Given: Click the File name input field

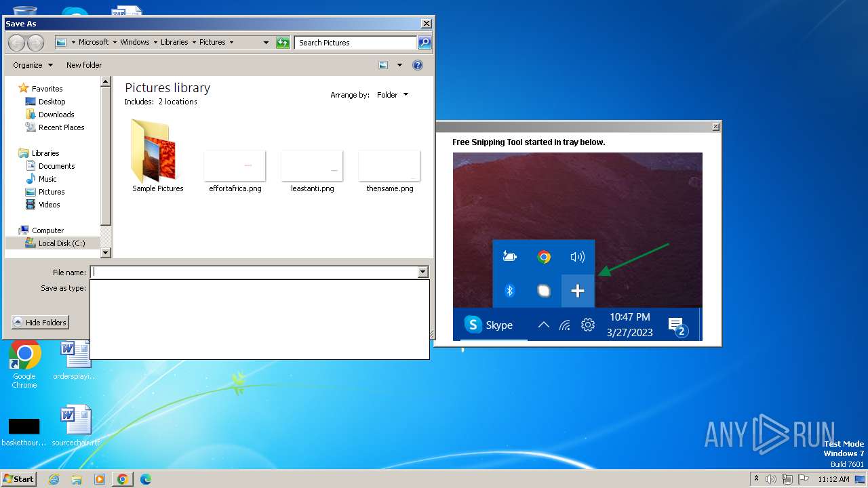Looking at the screenshot, I should coord(255,272).
